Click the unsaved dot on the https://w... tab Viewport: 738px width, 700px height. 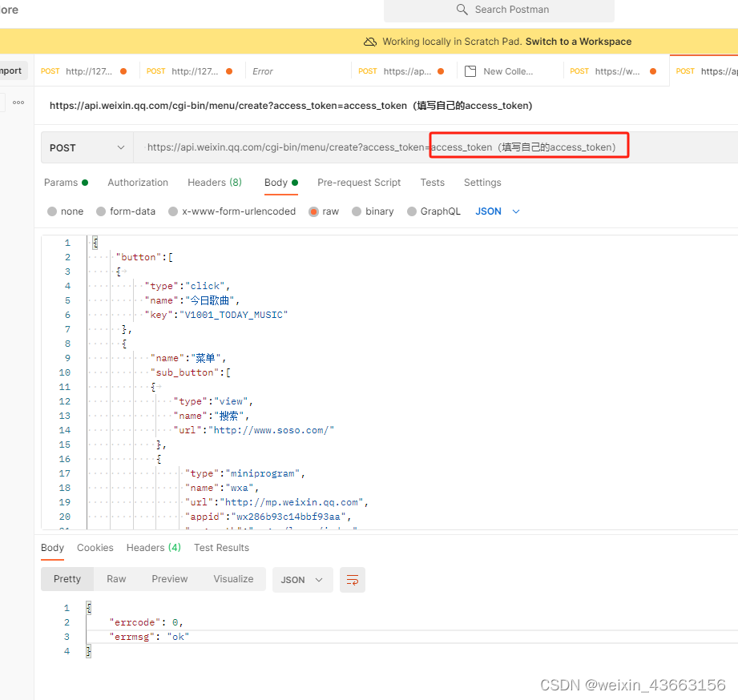tap(653, 71)
